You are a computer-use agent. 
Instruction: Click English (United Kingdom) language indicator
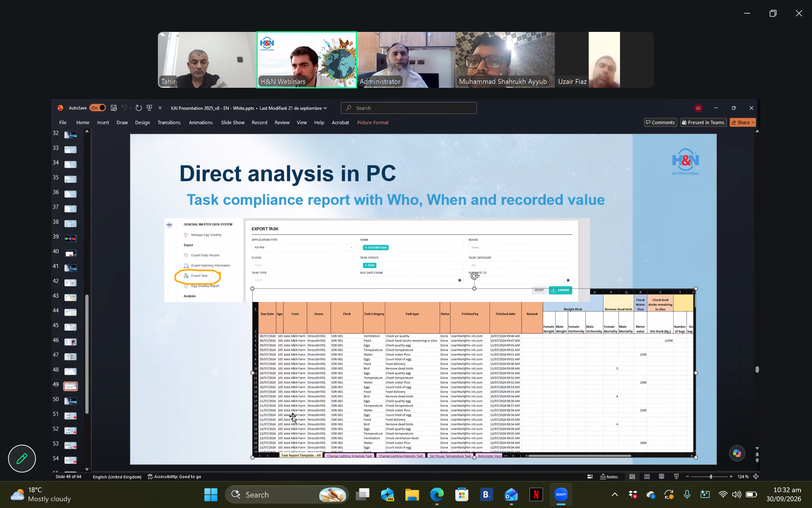coord(117,476)
